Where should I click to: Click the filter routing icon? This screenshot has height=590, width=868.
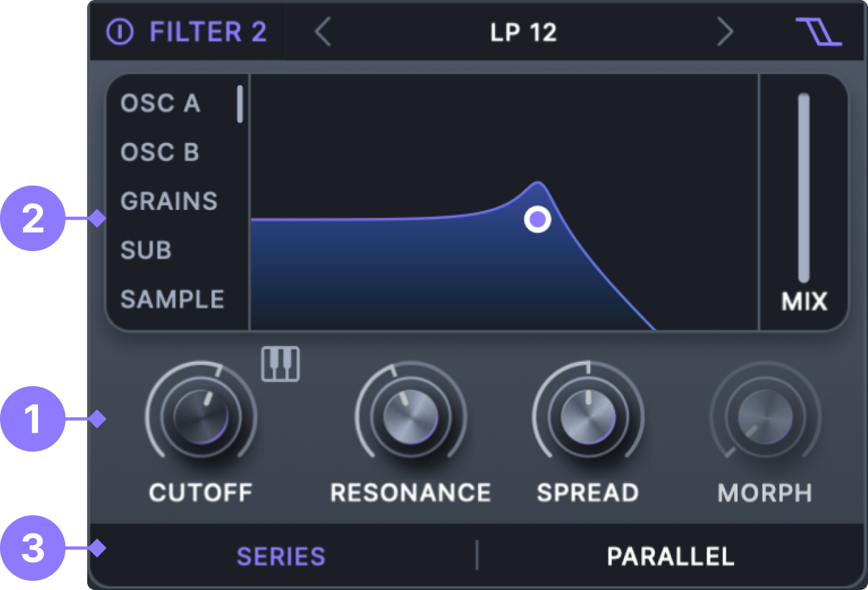(819, 31)
